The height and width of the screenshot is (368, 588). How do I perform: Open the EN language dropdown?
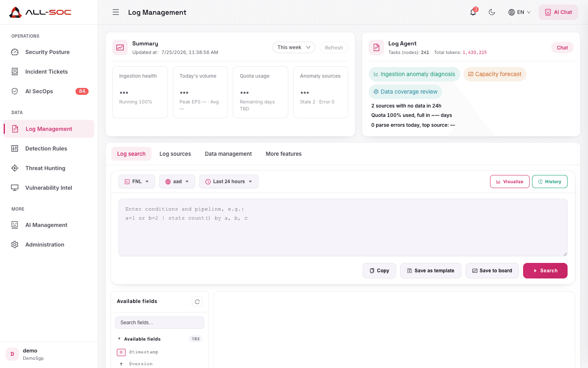[x=519, y=12]
